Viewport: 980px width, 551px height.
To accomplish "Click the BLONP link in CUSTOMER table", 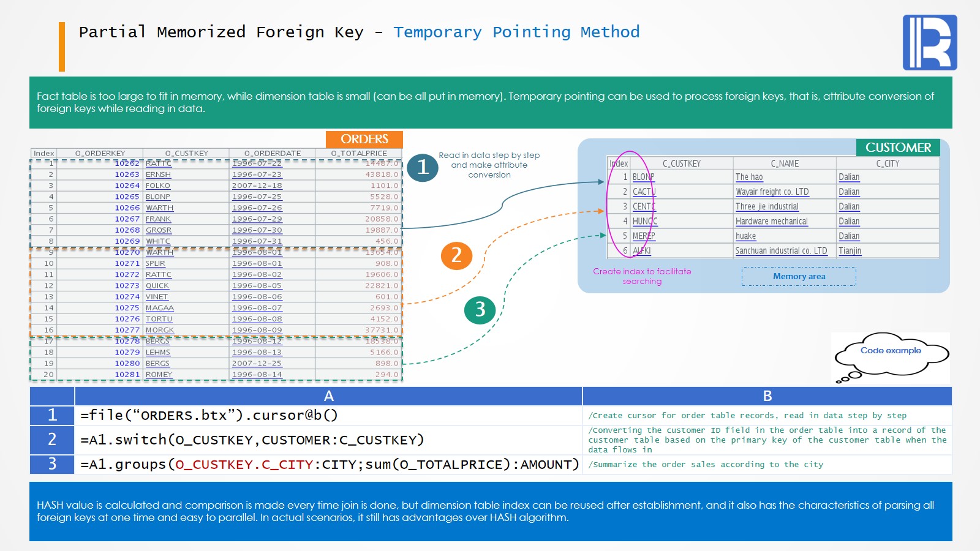I will 643,177.
